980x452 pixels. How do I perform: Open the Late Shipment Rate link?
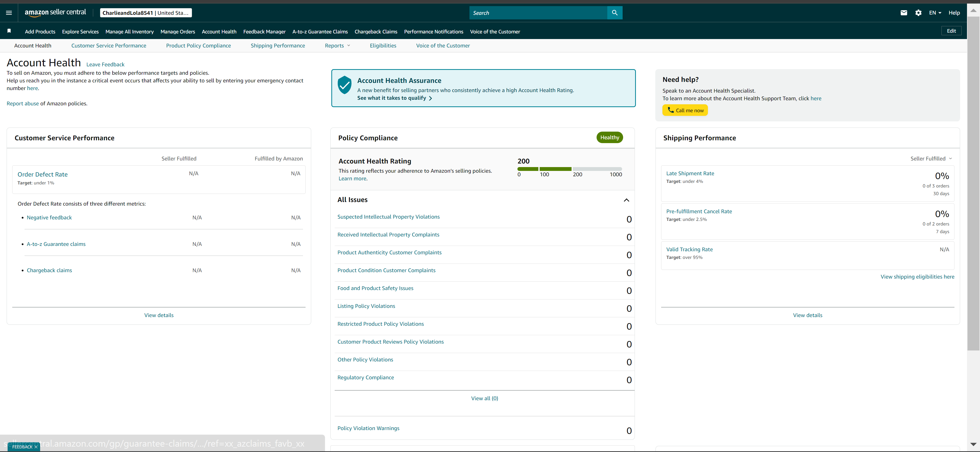pyautogui.click(x=690, y=173)
